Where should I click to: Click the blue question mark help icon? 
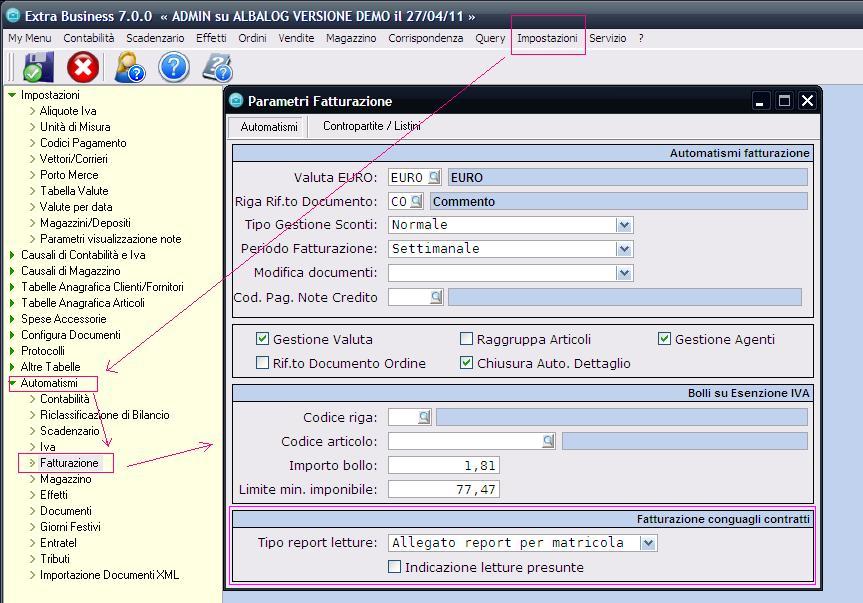174,67
